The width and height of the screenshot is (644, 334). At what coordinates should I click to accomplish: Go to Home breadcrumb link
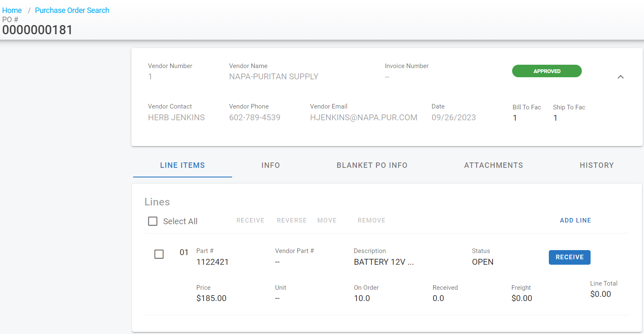pos(12,10)
